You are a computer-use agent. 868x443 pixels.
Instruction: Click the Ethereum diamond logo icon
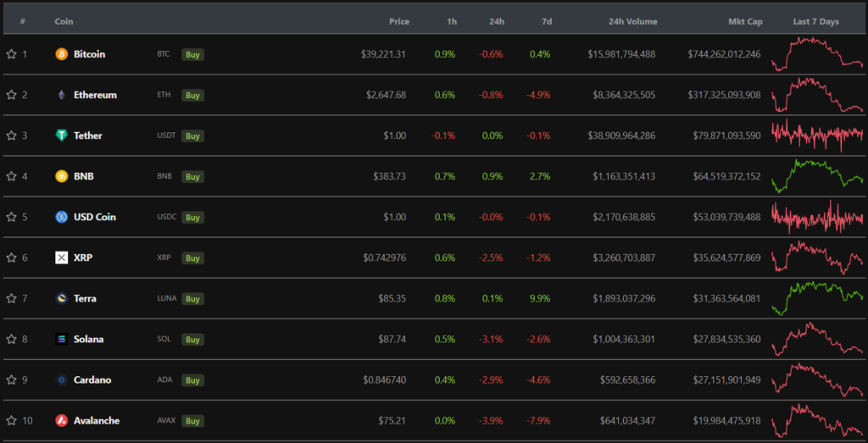(61, 95)
